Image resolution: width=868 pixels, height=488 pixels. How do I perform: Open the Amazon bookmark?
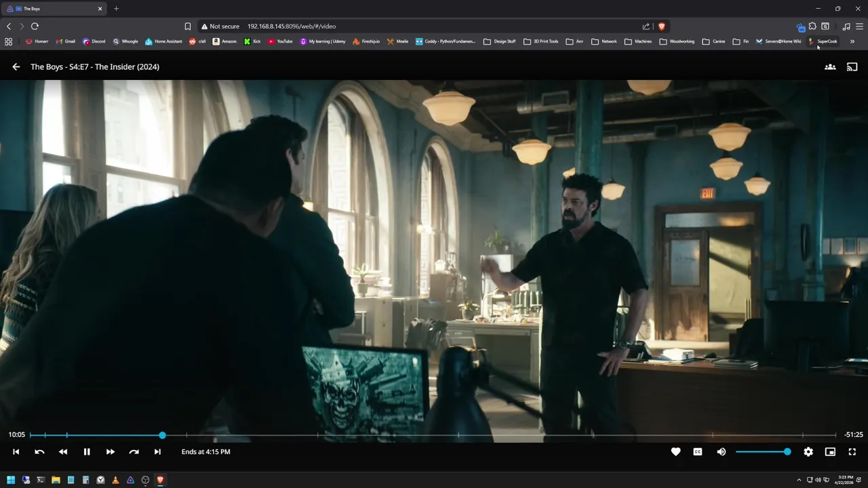pyautogui.click(x=224, y=41)
